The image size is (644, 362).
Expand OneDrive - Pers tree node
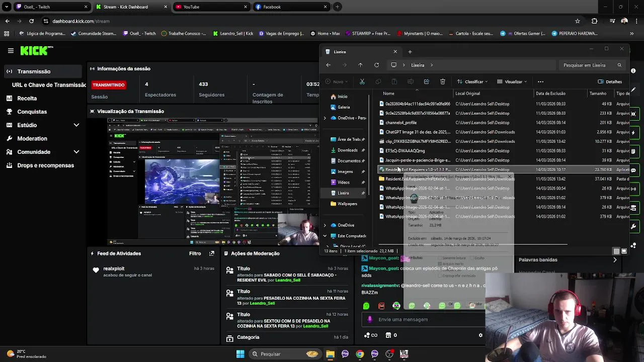pyautogui.click(x=325, y=118)
